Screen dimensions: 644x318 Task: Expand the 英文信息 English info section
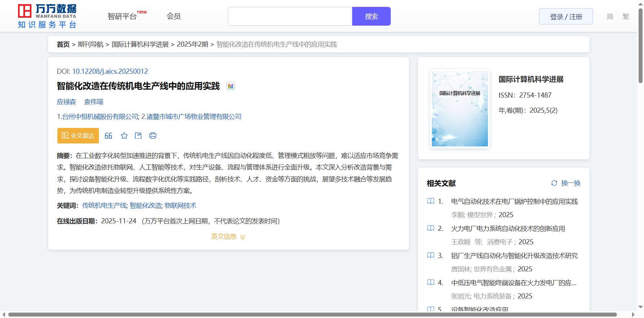coord(228,237)
